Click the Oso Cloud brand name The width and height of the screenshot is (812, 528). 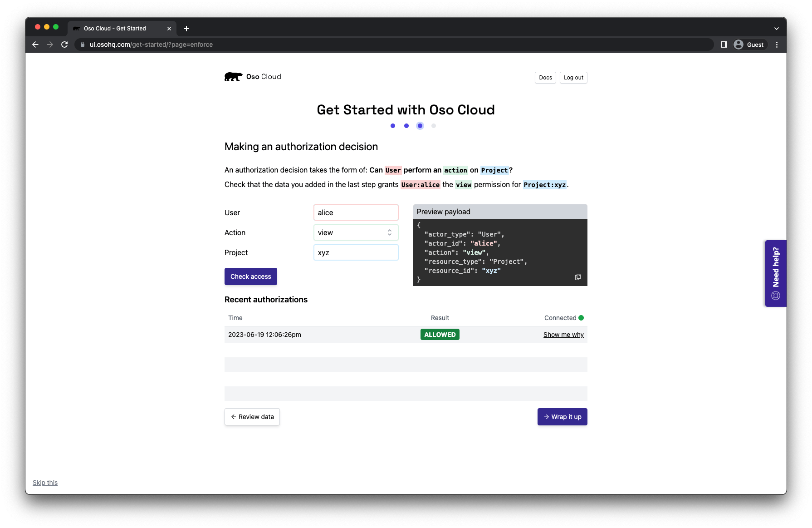264,77
